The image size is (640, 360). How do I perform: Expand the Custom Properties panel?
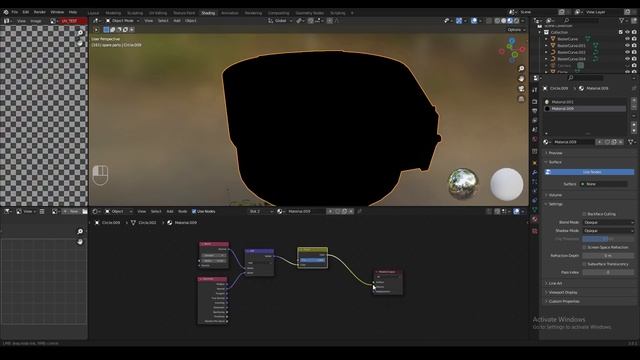(x=564, y=301)
